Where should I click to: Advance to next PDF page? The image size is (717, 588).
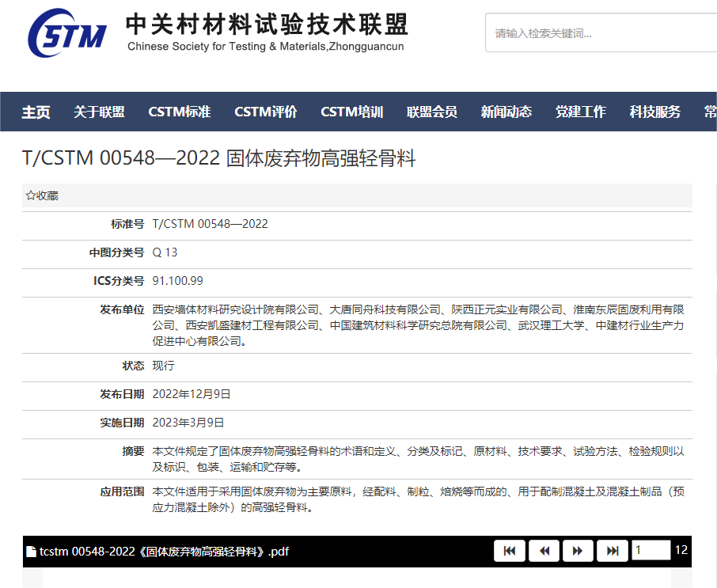pos(578,551)
